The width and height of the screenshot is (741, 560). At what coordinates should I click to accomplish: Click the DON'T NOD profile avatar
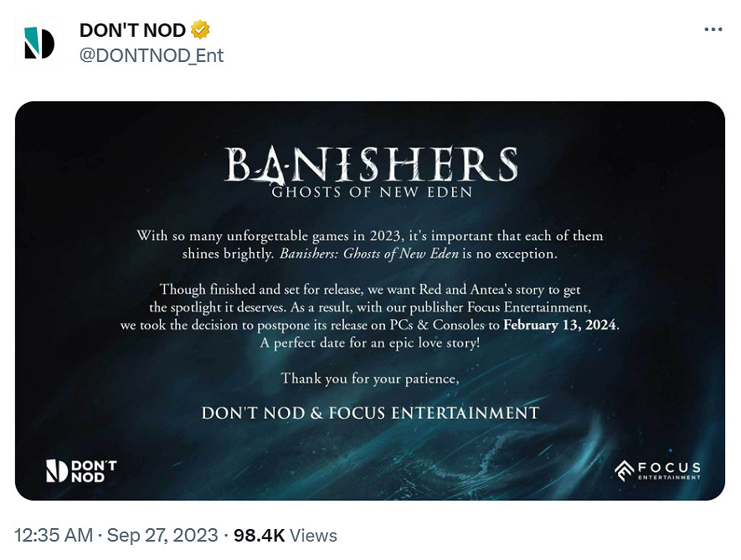(39, 44)
